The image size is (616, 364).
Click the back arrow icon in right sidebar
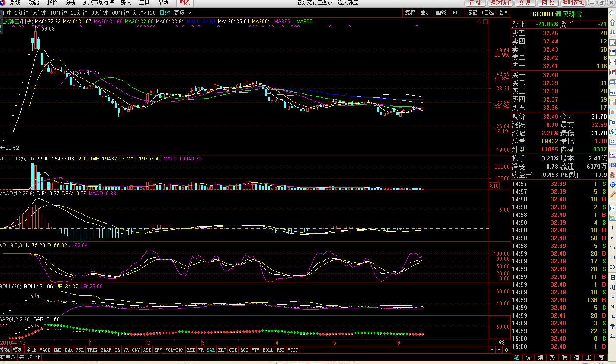pos(612,12)
